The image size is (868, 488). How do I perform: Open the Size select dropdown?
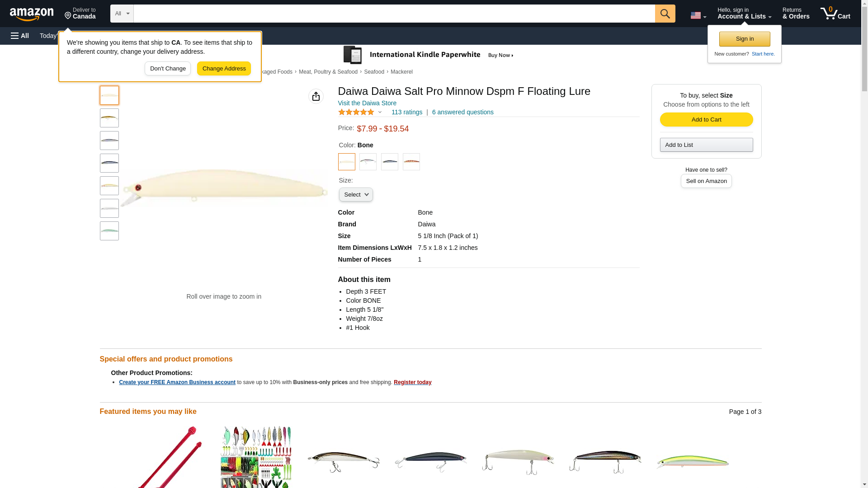356,195
